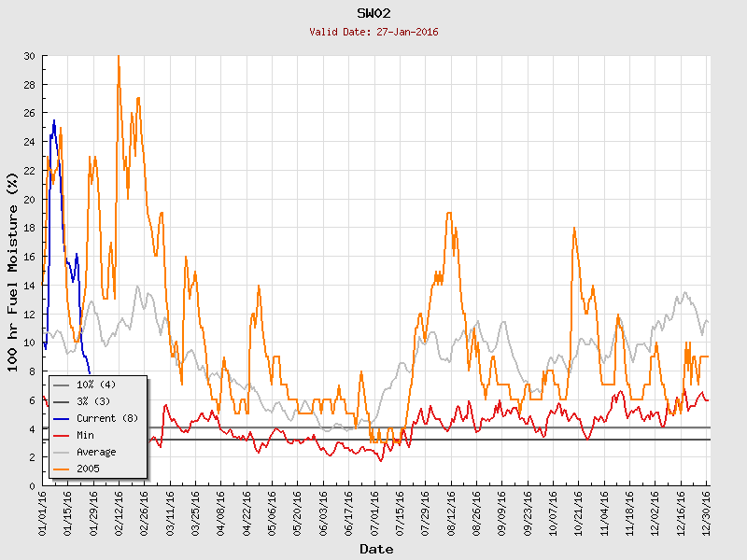Image resolution: width=747 pixels, height=560 pixels.
Task: Click the orange 2005 line swatch in legend
Action: (62, 469)
